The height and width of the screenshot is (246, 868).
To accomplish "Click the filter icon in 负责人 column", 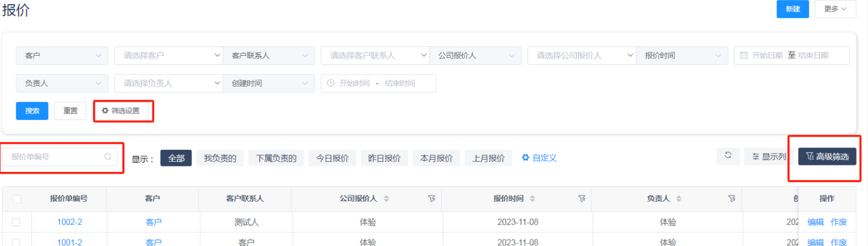I will tap(732, 199).
